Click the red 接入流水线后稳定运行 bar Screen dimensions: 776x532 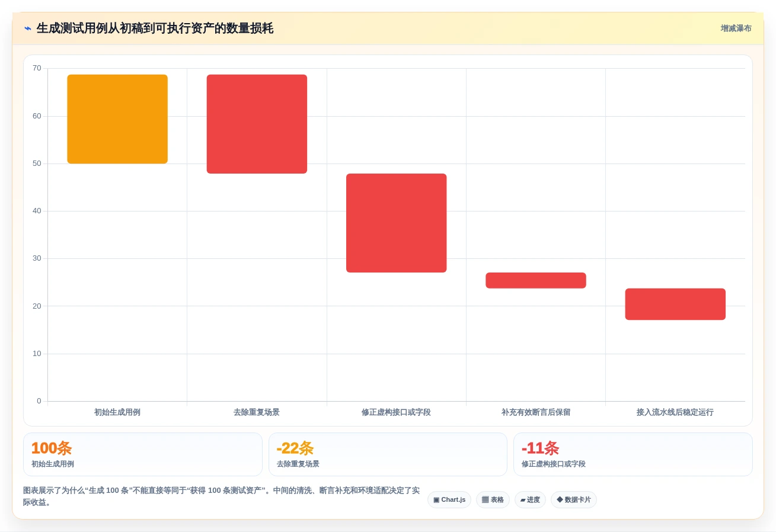pyautogui.click(x=675, y=304)
